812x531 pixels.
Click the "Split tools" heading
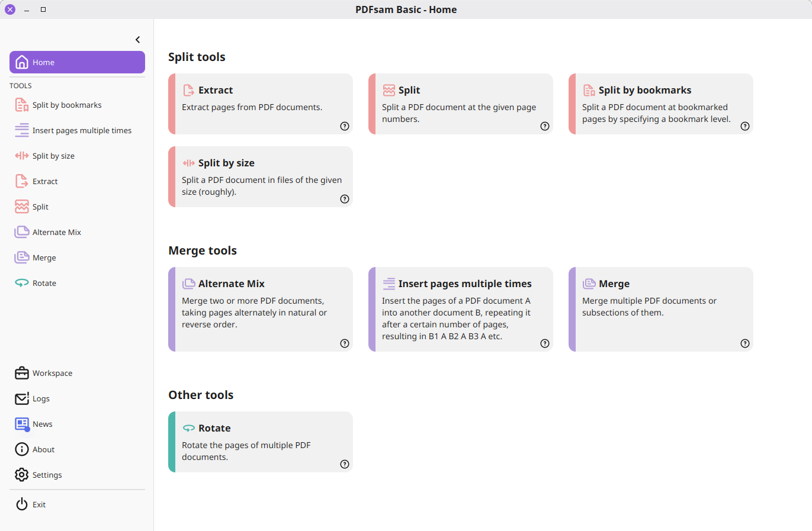coord(197,57)
